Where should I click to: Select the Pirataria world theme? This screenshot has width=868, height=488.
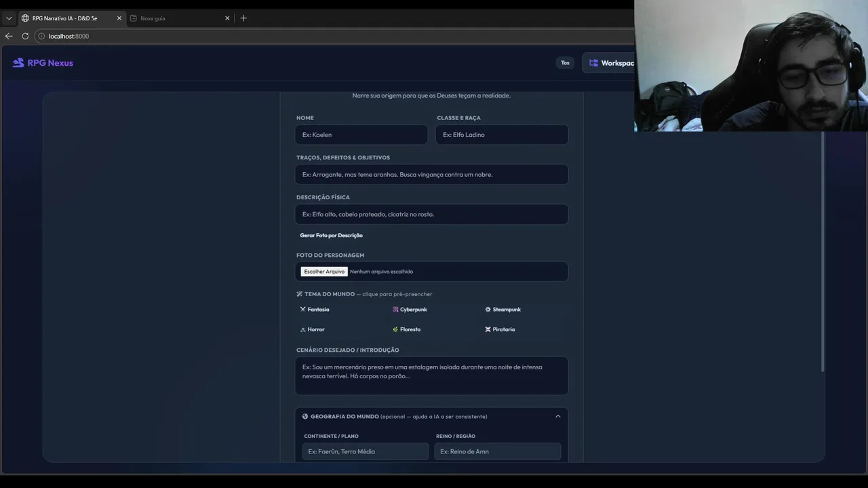(x=500, y=329)
